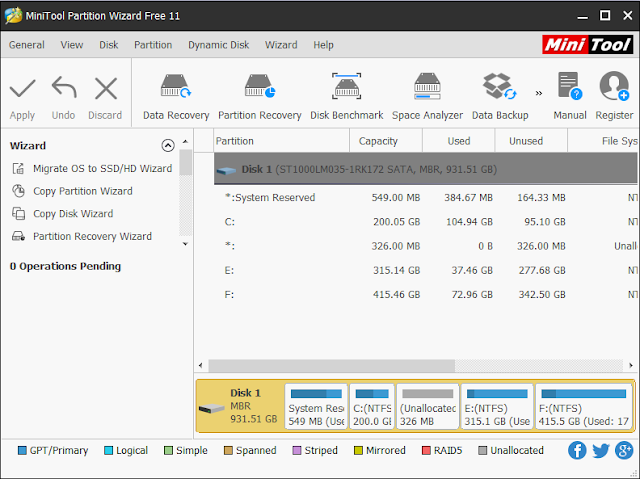Click the Mirrored legend swatch

click(358, 450)
